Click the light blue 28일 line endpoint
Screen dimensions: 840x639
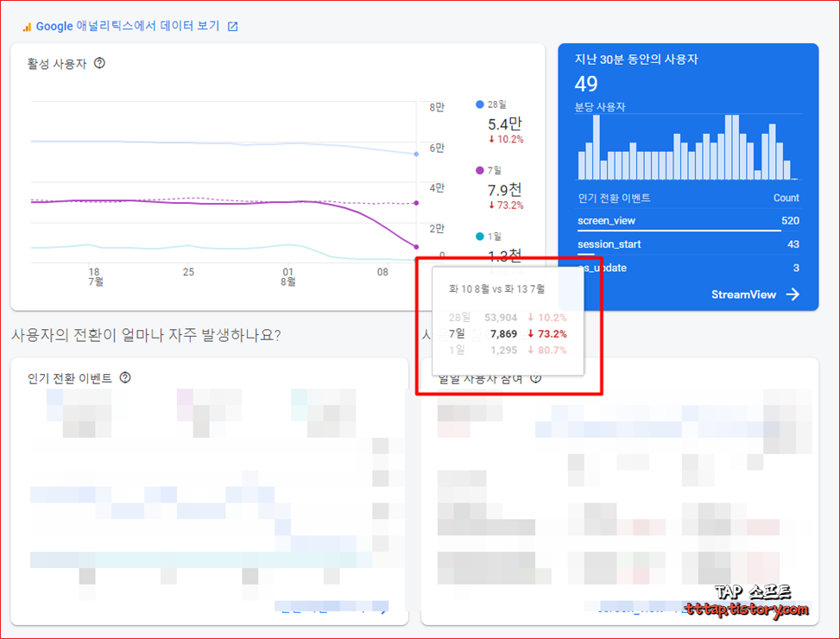tap(417, 154)
